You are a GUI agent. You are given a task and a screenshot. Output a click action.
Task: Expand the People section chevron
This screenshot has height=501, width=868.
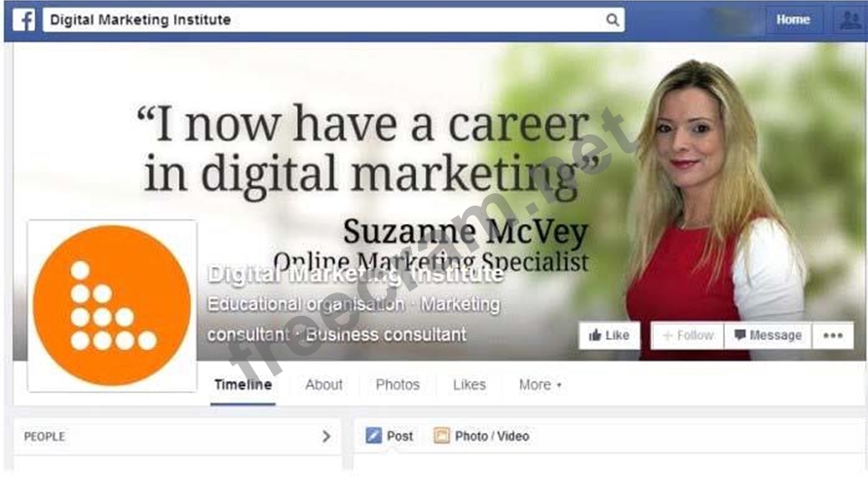326,437
